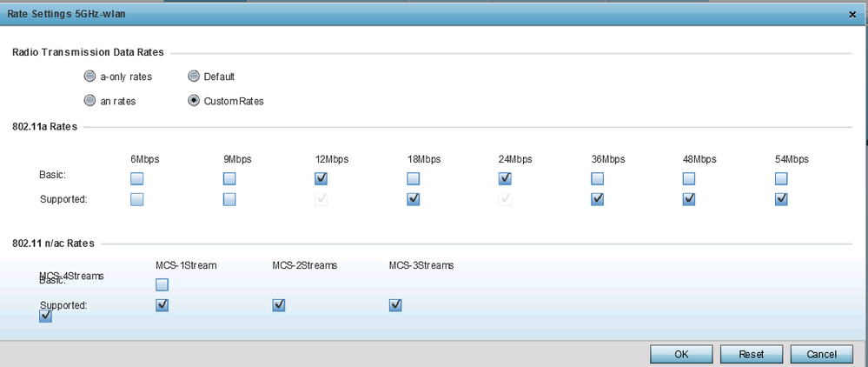The height and width of the screenshot is (367, 868).
Task: Toggle the MCS-4Streams supported checkbox
Action: (x=46, y=317)
